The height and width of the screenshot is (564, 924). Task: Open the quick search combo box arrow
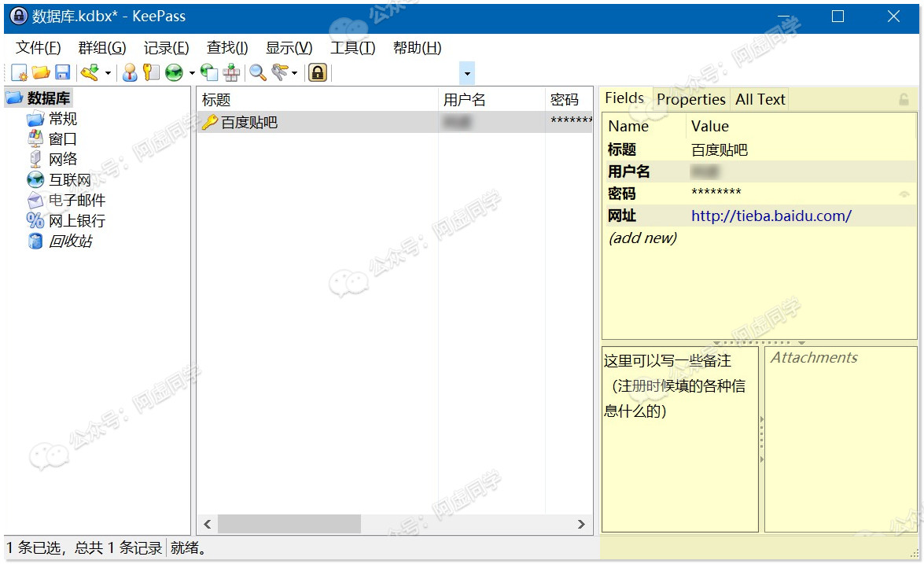[467, 74]
